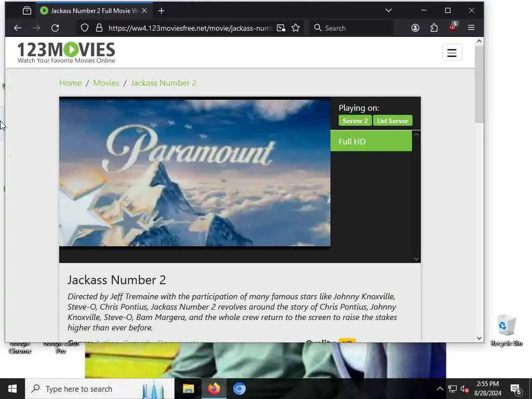
Task: Click the muted volume tray icon
Action: pos(464,389)
